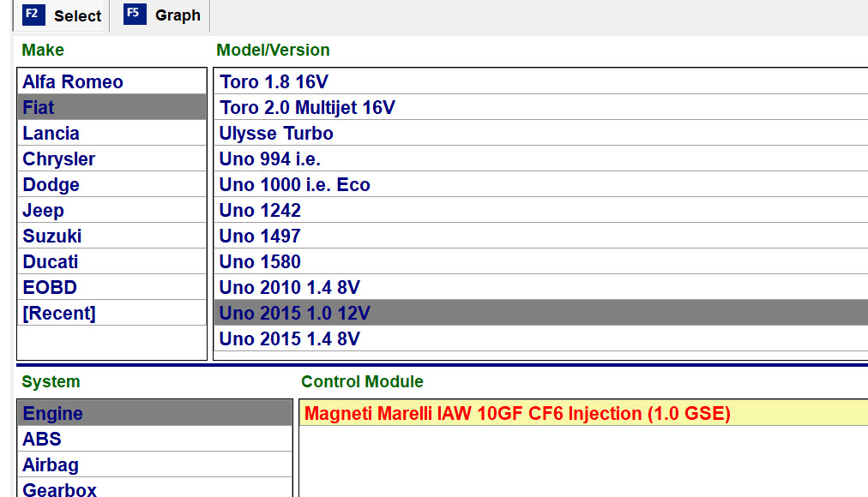Image resolution: width=868 pixels, height=497 pixels.
Task: Pick Ducati in the Make list
Action: click(112, 261)
